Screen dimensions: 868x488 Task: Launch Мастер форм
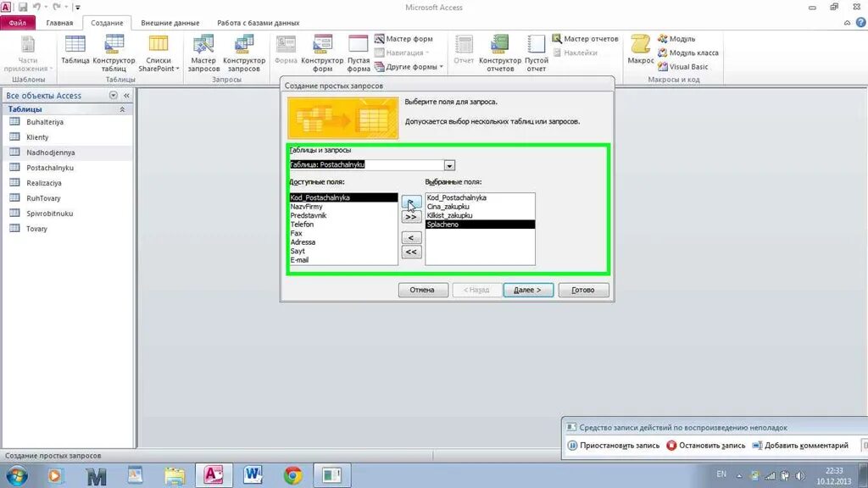(403, 39)
